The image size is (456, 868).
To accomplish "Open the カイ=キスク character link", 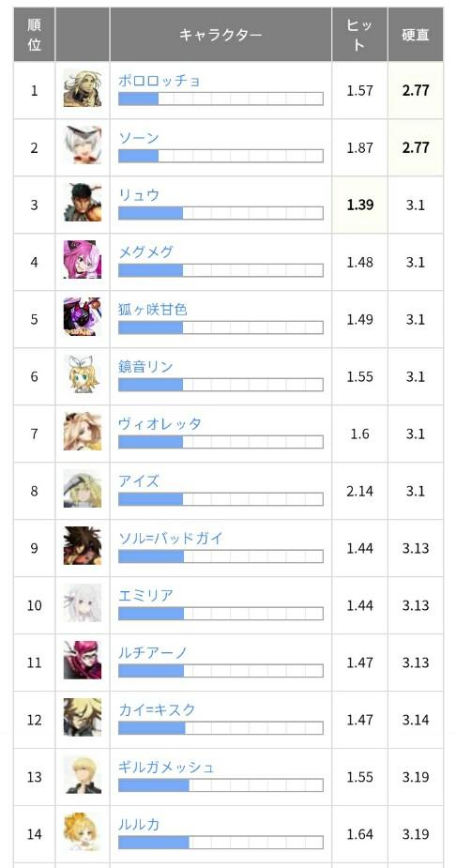I will pos(158,709).
